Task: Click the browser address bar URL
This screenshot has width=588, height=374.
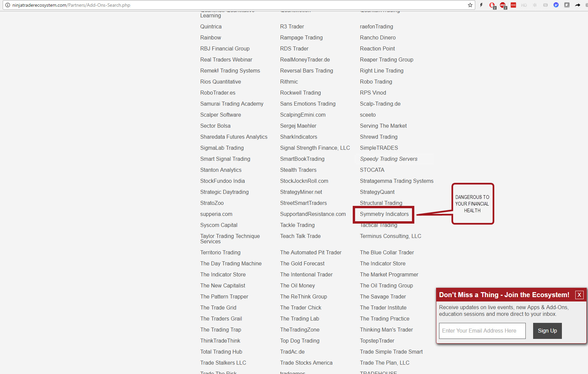Action: [x=71, y=5]
